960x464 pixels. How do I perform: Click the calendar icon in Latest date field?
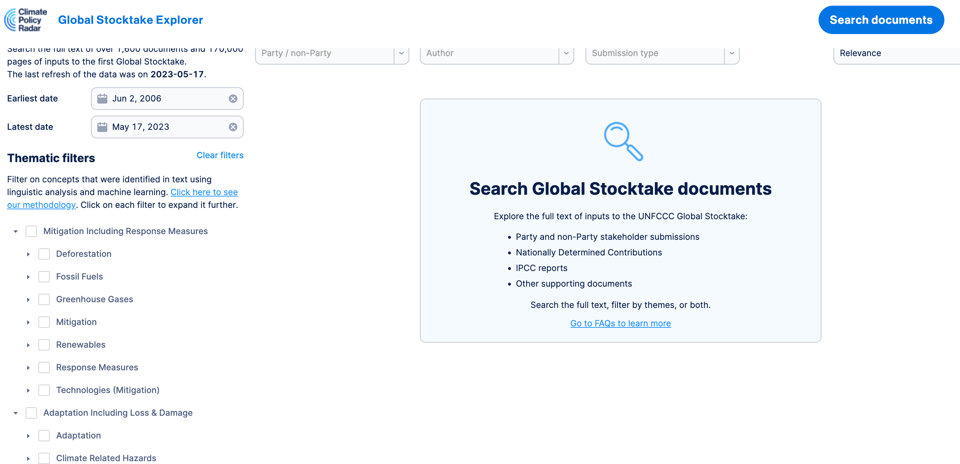pos(102,127)
